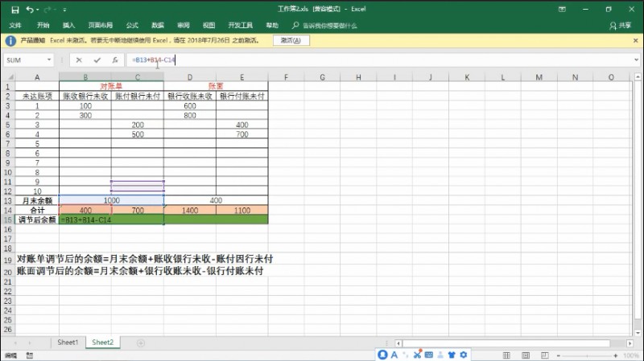The image size is (644, 361).
Task: Select the 银行付账未付 cell
Action: click(x=242, y=96)
